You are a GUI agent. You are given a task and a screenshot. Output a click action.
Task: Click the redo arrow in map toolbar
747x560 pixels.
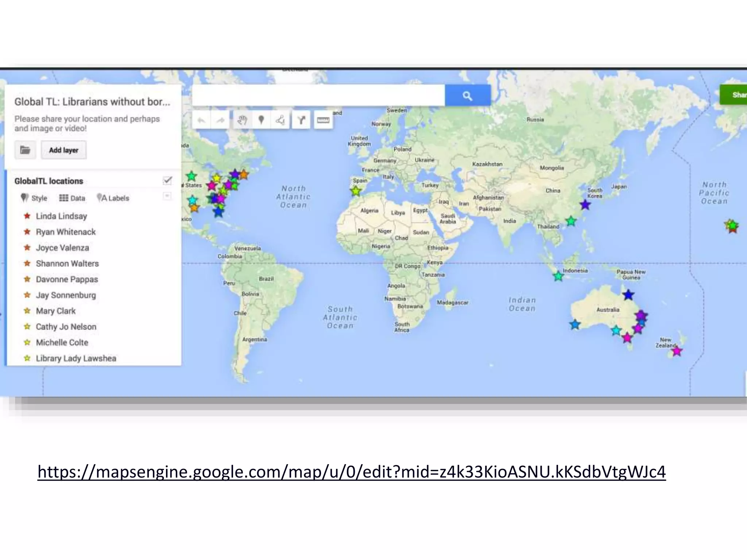(220, 120)
